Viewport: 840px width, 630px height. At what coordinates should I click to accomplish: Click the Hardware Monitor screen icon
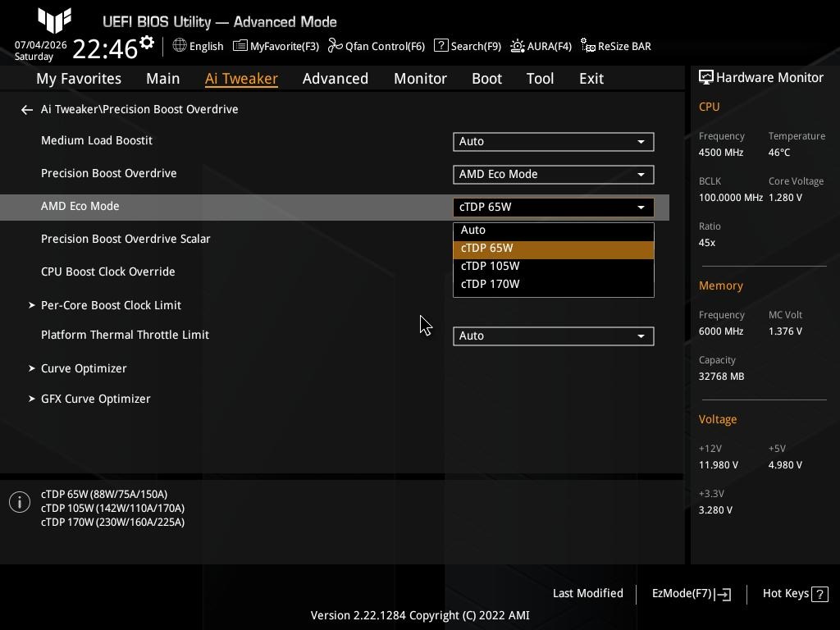(706, 78)
